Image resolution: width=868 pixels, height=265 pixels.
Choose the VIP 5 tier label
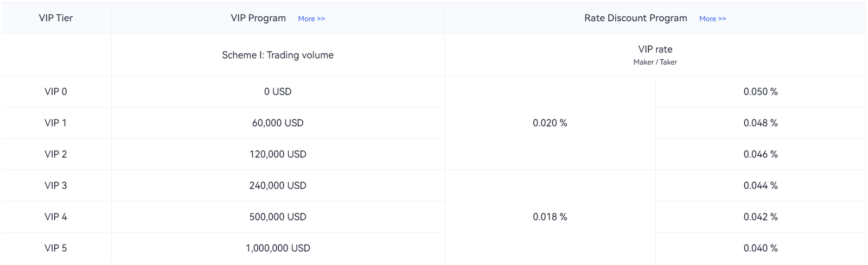tap(56, 248)
